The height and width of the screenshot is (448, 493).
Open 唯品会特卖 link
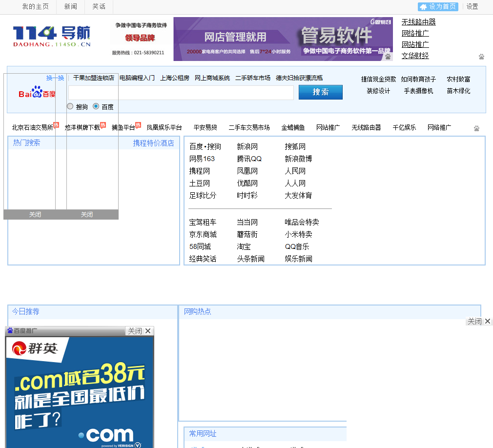click(x=302, y=222)
